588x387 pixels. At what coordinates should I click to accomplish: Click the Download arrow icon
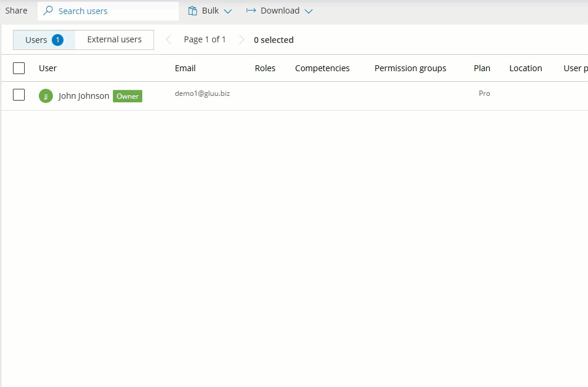tap(251, 11)
